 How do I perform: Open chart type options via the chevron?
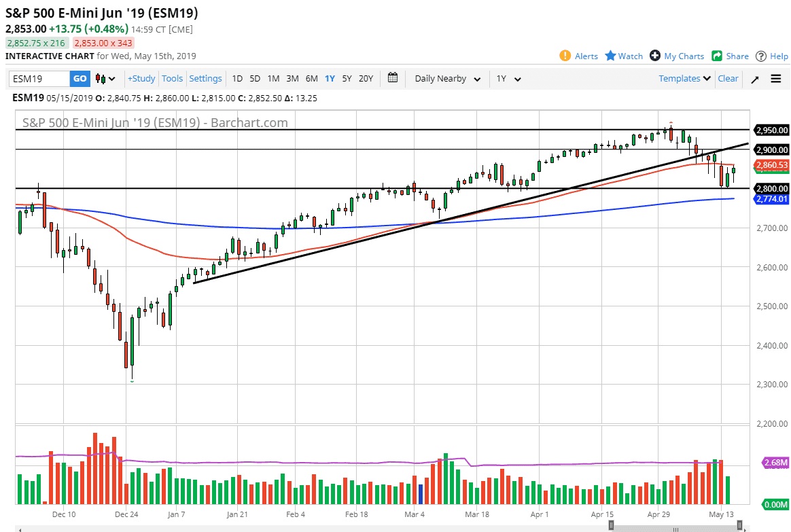click(111, 78)
